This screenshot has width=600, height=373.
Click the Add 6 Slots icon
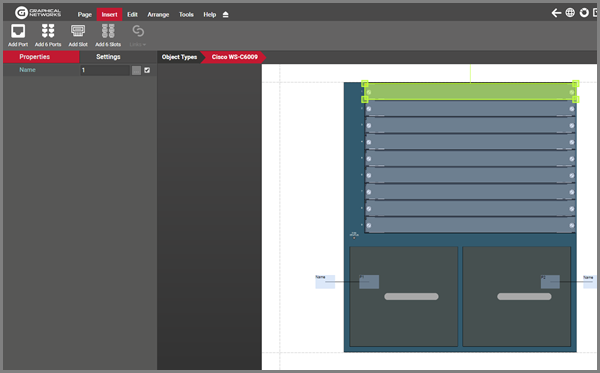[108, 31]
